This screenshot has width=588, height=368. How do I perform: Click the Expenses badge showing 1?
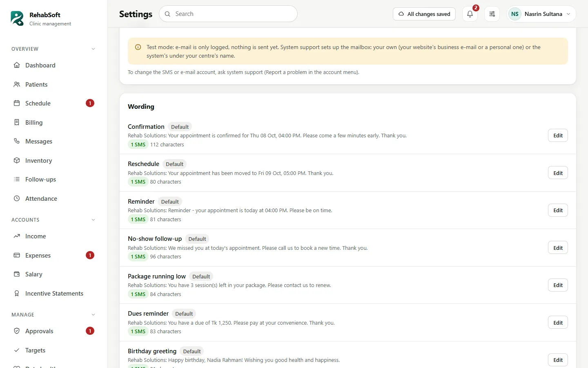[x=90, y=255]
